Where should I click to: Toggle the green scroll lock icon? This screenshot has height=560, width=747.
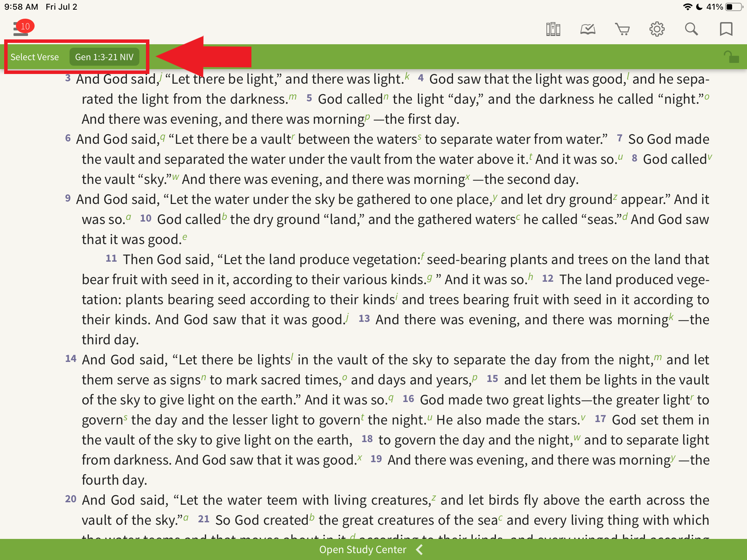coord(731,57)
